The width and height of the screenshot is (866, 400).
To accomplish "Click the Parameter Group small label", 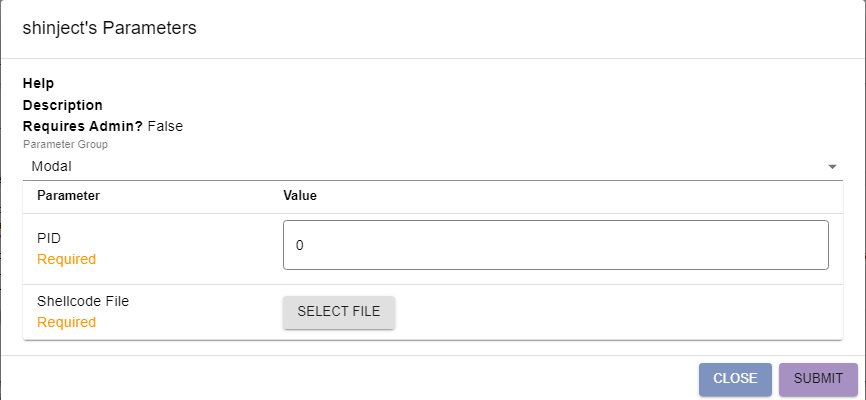I will [65, 145].
